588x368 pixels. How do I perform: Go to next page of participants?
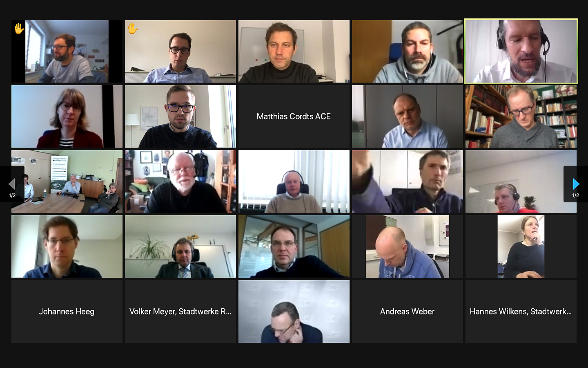tap(576, 184)
